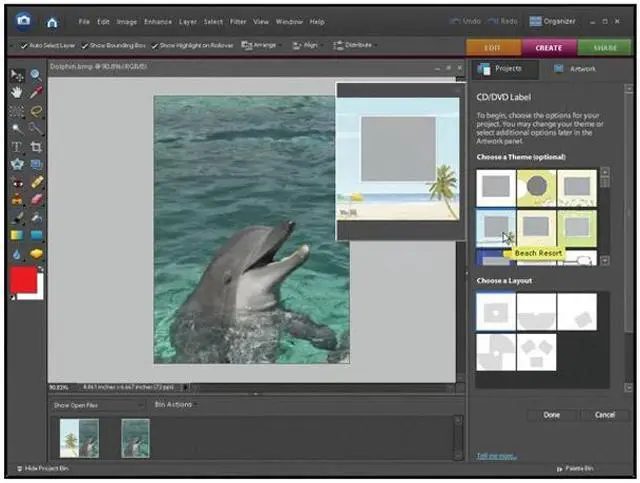640x483 pixels.
Task: Select the Magic Wand tool
Action: (x=17, y=129)
